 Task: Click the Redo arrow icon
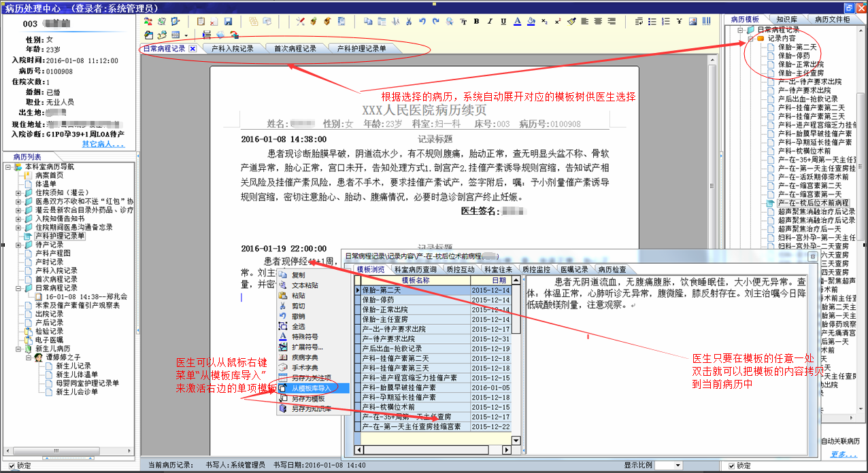click(435, 21)
